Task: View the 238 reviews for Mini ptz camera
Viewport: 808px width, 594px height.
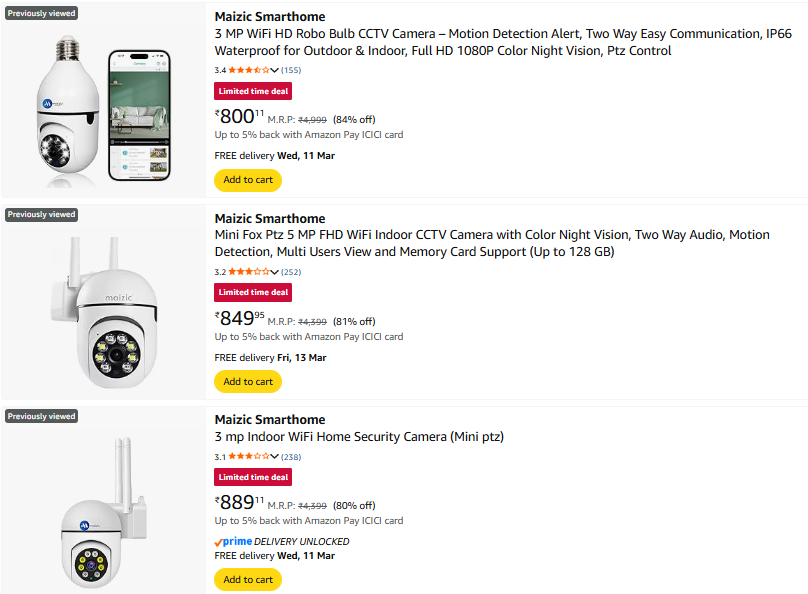Action: 291,456
